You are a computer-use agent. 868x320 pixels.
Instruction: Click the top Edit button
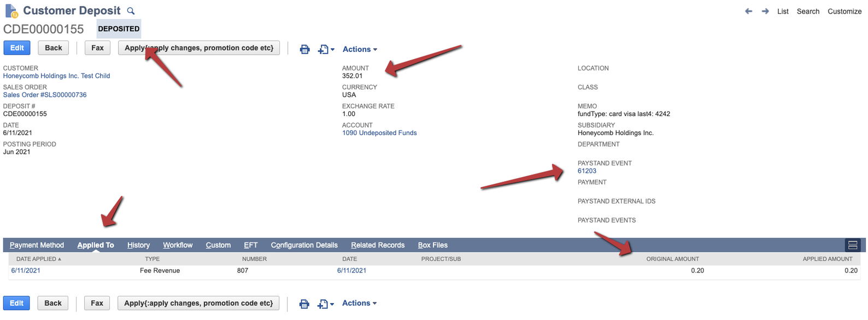pos(17,48)
